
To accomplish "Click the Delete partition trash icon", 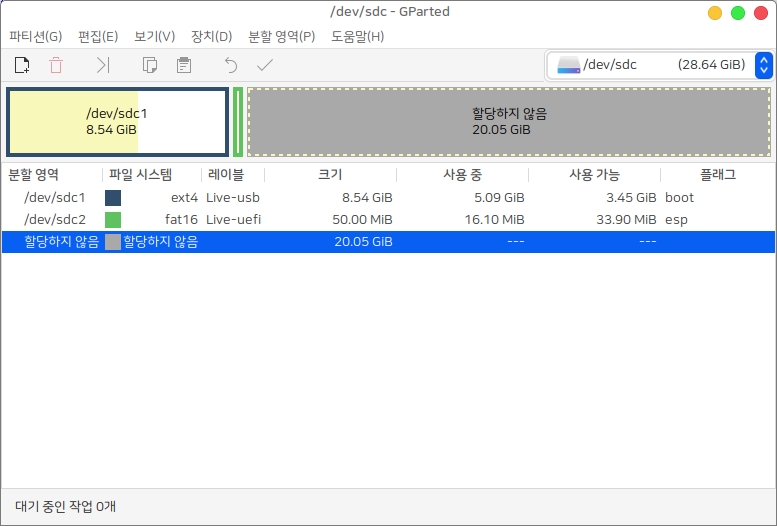I will click(x=56, y=66).
